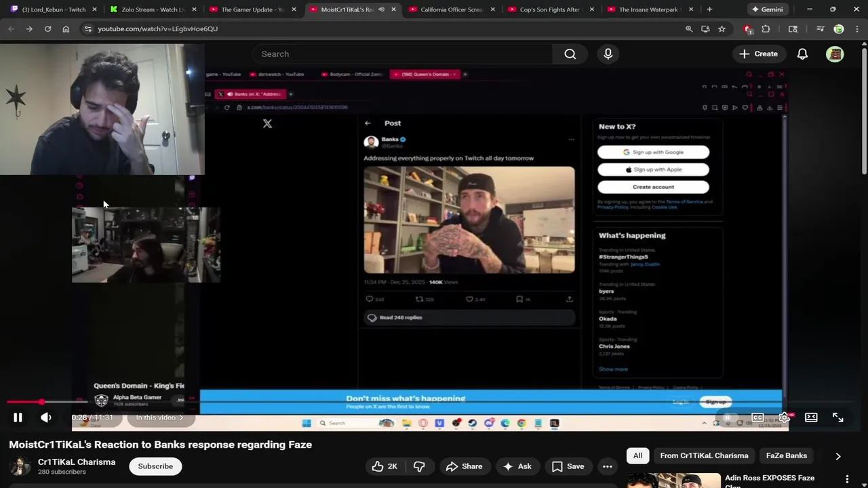The image size is (868, 488).
Task: Open the Cr1TiKaL Charisma channel avatar
Action: pyautogui.click(x=20, y=466)
